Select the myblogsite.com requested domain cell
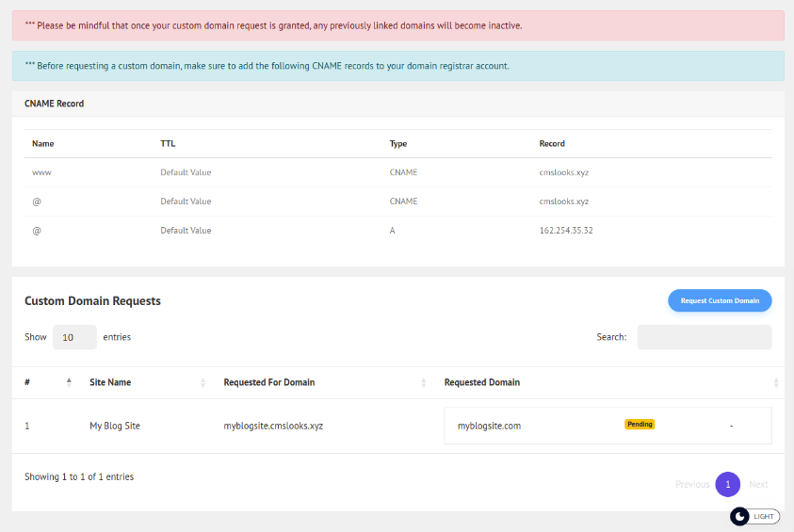Viewport: 794px width, 532px height. 489,426
